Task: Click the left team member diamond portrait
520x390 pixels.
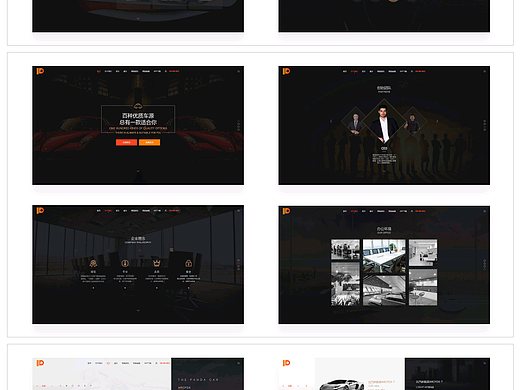Action: pyautogui.click(x=355, y=122)
